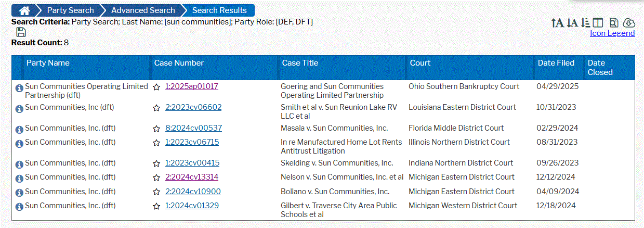The width and height of the screenshot is (644, 228).
Task: Mark case 2:2024cv13314 with its star
Action: [156, 178]
